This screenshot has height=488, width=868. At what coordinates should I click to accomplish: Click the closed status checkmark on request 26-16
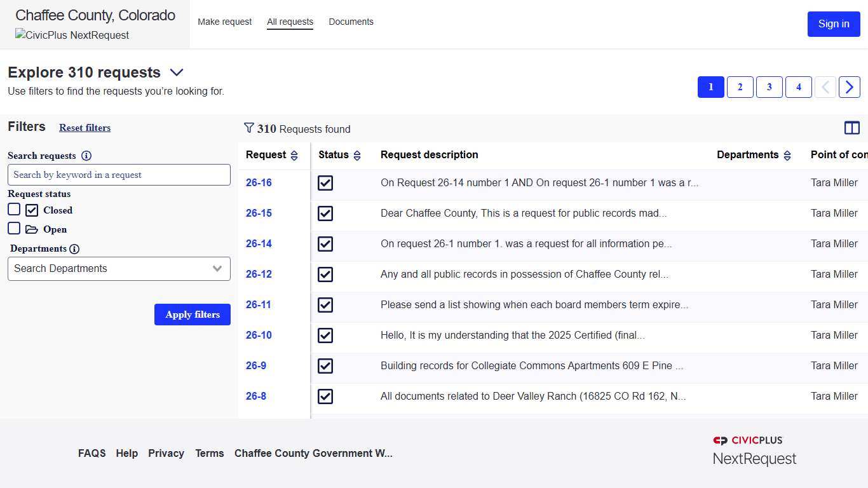tap(325, 183)
